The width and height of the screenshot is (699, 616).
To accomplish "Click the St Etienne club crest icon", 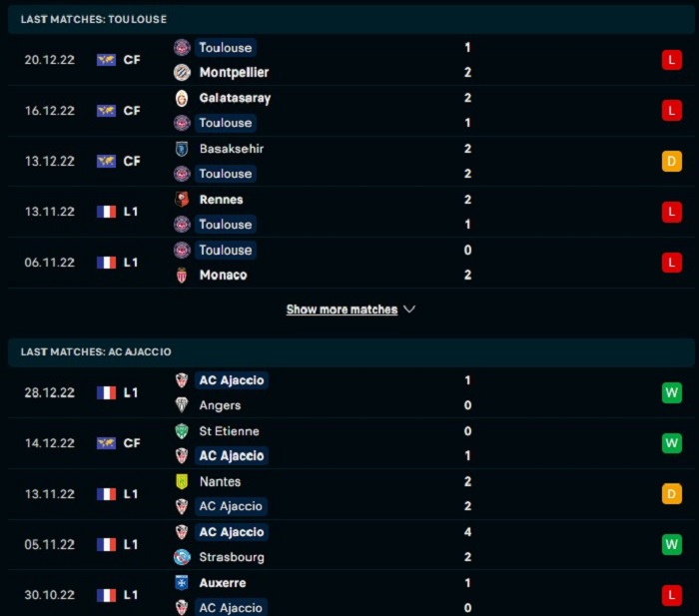I will coord(182,431).
